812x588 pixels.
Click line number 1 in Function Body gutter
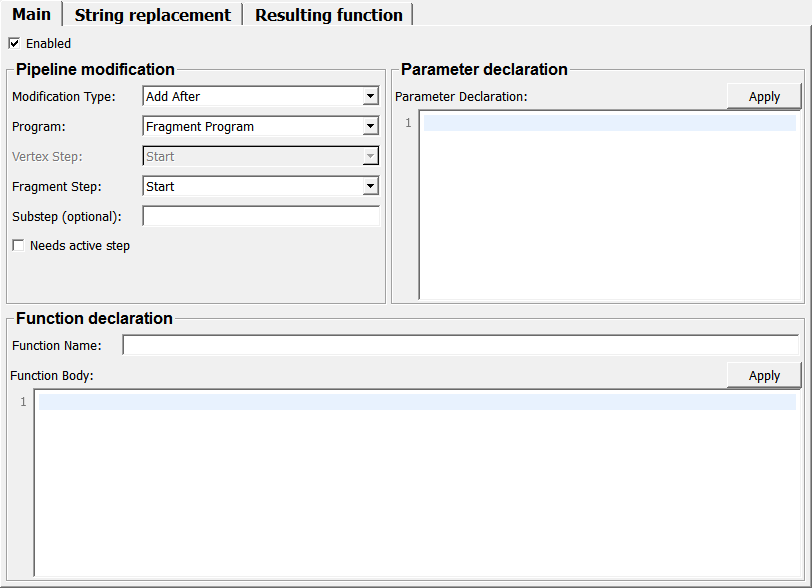click(23, 402)
